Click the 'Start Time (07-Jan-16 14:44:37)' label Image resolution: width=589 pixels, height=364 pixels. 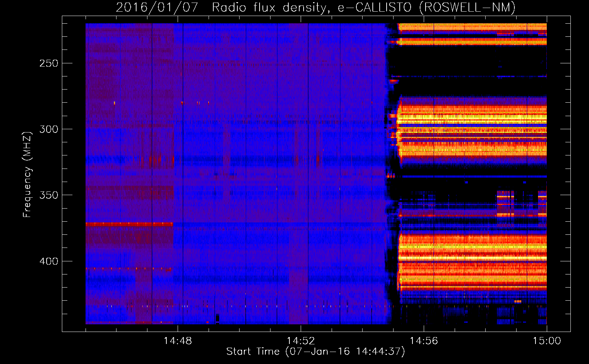click(316, 352)
